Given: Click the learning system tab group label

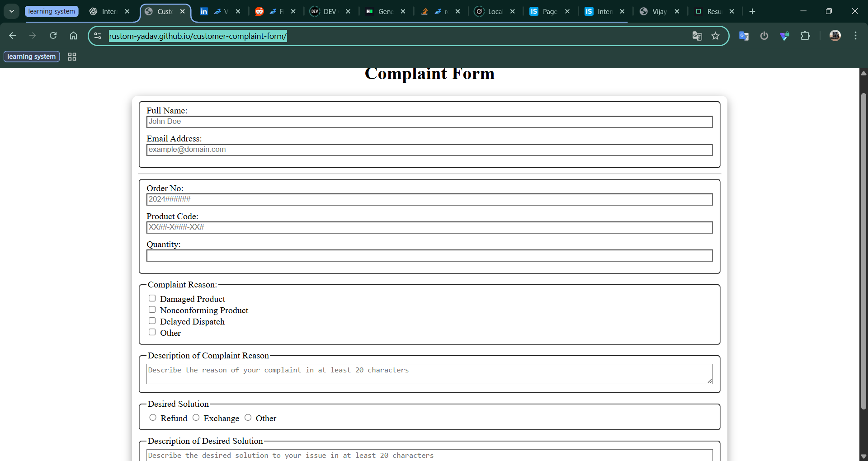Looking at the screenshot, I should pos(52,11).
